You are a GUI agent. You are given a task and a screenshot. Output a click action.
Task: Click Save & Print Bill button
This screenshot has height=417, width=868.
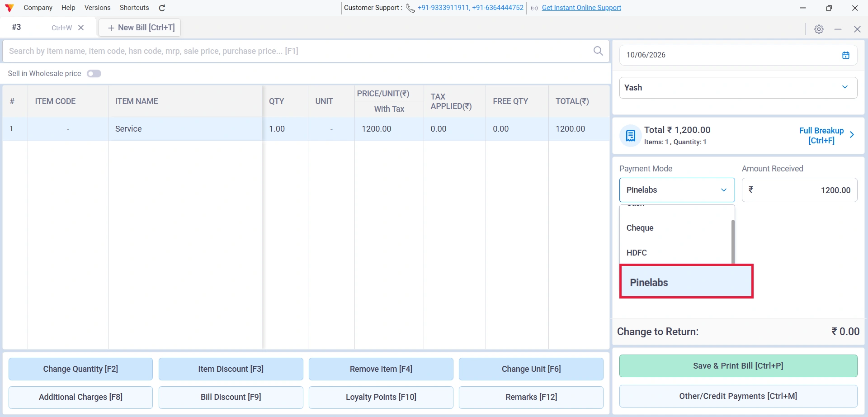point(738,366)
